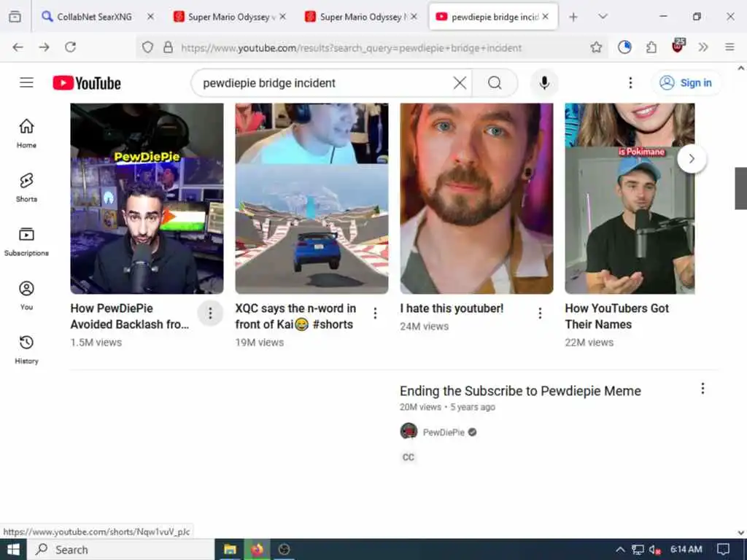
Task: View History from the sidebar
Action: tap(27, 349)
